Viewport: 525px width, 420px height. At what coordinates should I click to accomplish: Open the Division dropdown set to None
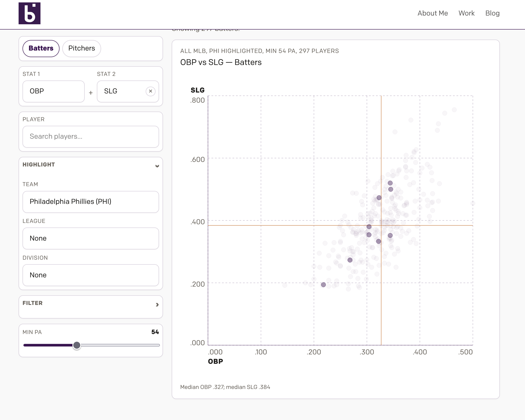[91, 275]
